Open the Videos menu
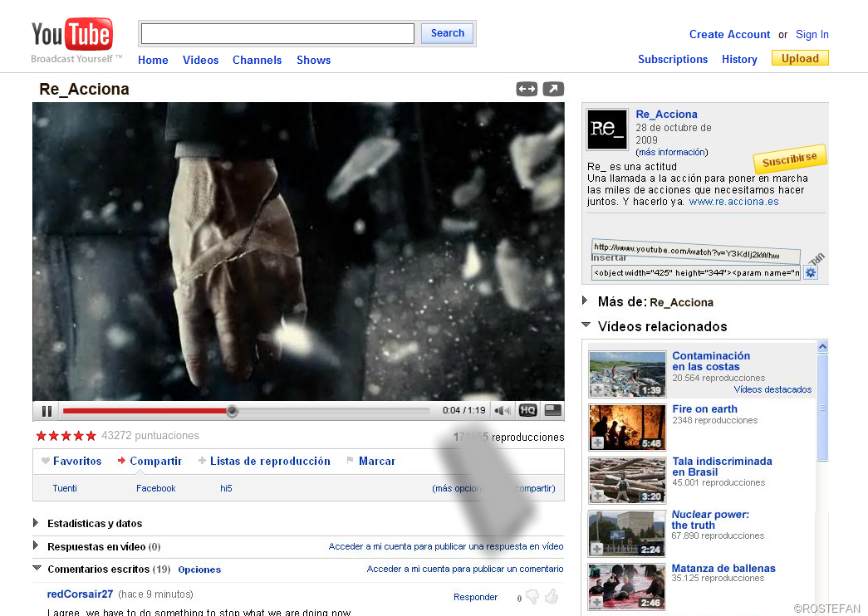868x616 pixels. pyautogui.click(x=200, y=60)
